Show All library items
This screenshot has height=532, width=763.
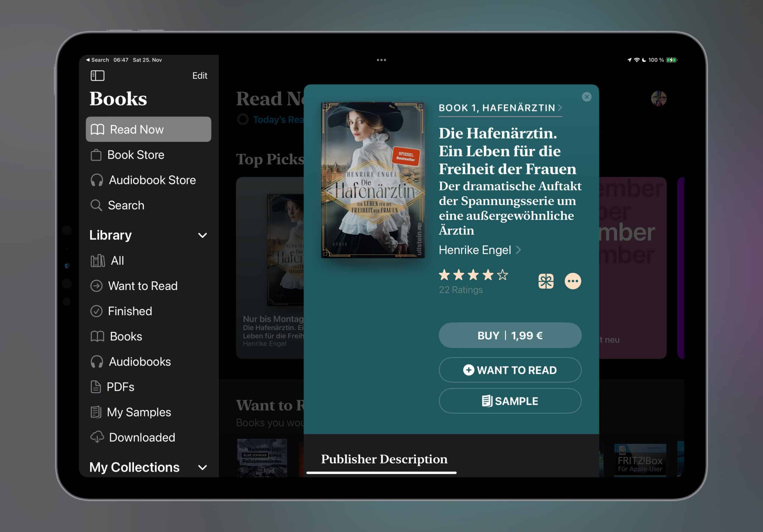(x=148, y=261)
